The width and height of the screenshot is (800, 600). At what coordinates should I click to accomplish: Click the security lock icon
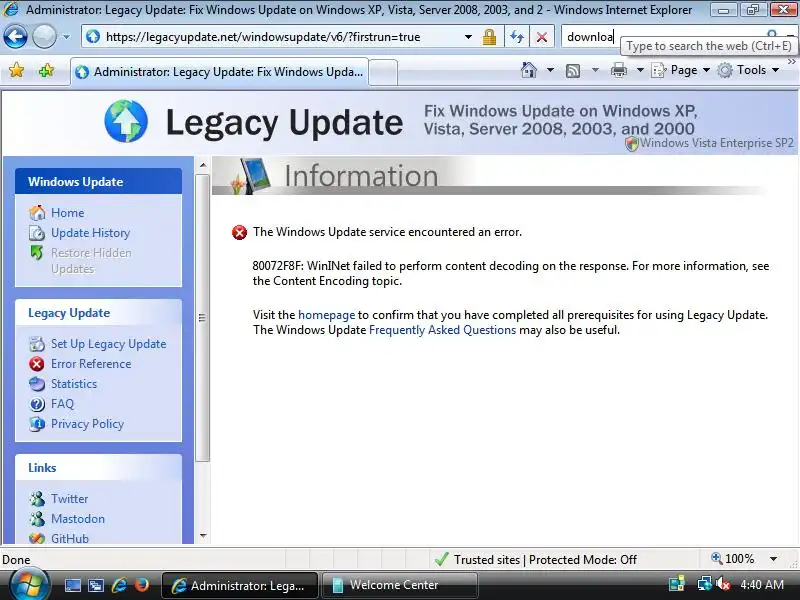489,37
